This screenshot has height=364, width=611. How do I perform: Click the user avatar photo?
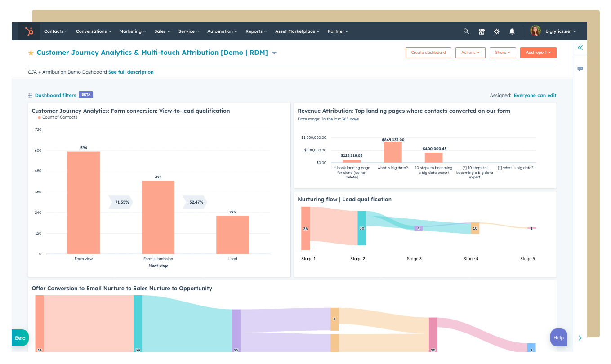535,31
